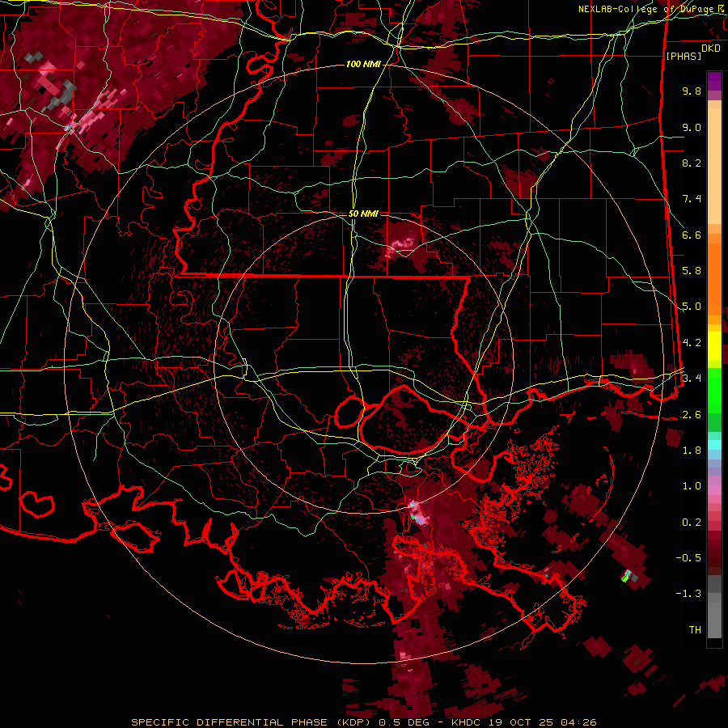Click the 0.2 value on the color scale
The width and height of the screenshot is (728, 728).
click(692, 523)
